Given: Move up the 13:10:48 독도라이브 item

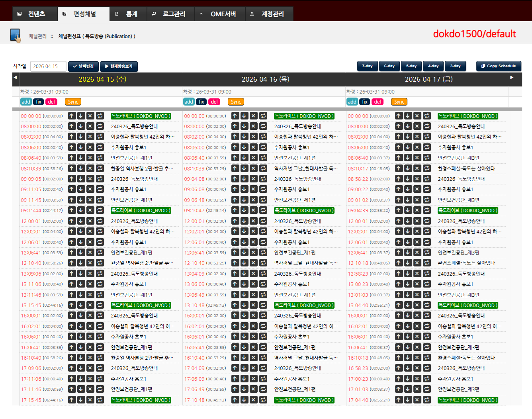Looking at the screenshot, I should tap(235, 305).
